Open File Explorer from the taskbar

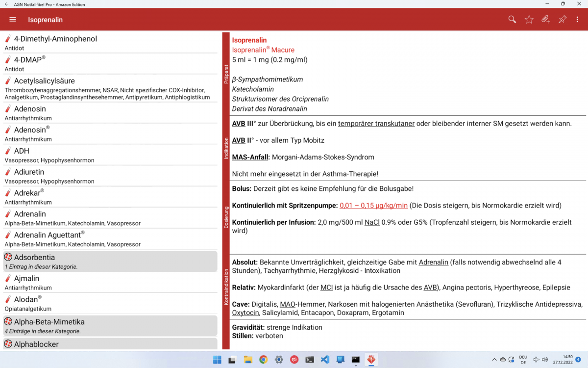coord(248,360)
